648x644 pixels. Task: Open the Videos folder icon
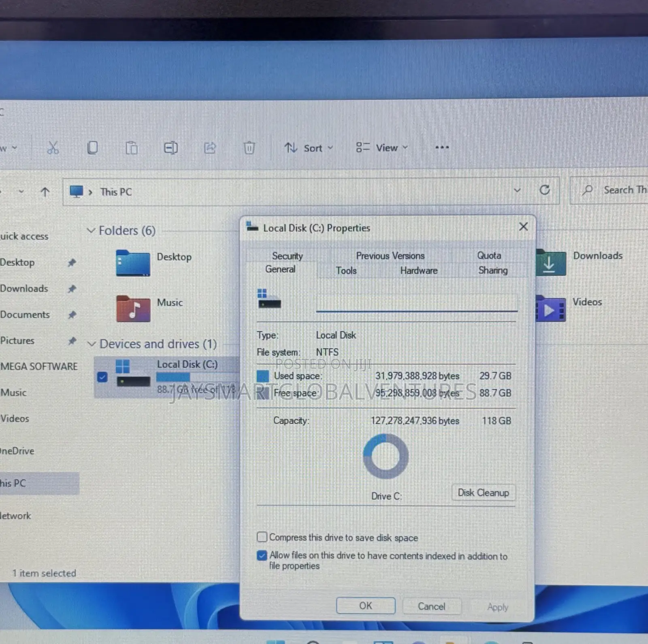551,309
